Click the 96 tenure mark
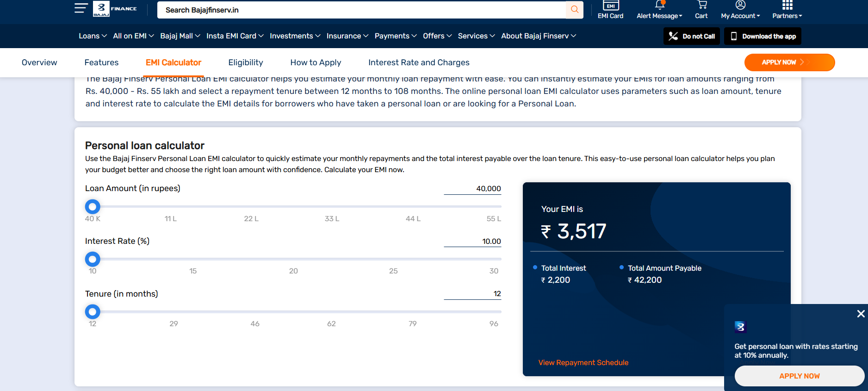868x391 pixels. (x=494, y=324)
